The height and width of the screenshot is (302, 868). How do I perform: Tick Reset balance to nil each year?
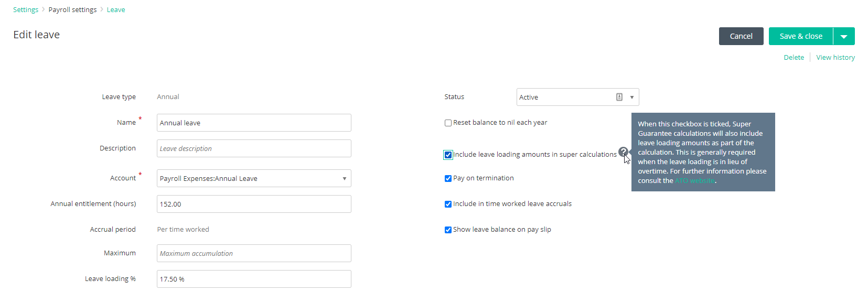448,123
